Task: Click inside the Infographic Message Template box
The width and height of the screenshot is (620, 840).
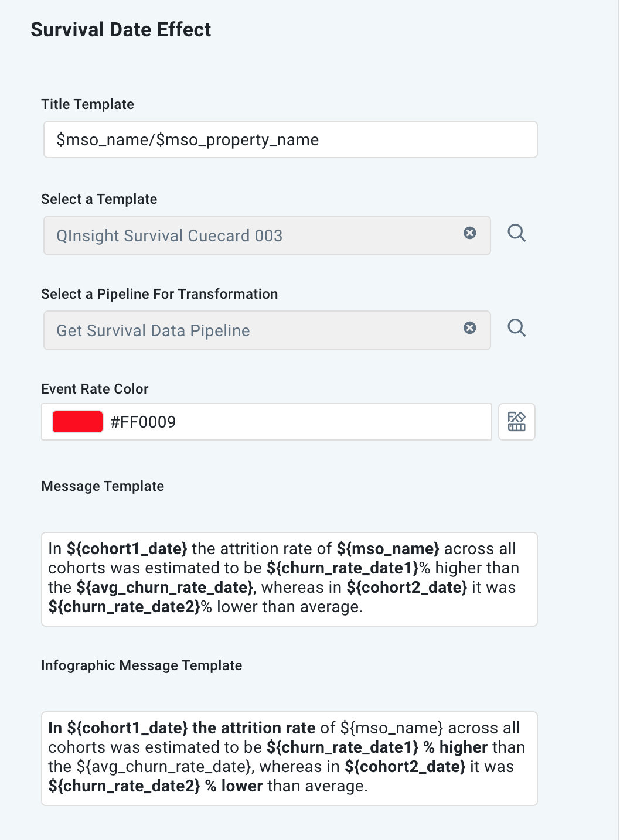Action: coord(290,757)
